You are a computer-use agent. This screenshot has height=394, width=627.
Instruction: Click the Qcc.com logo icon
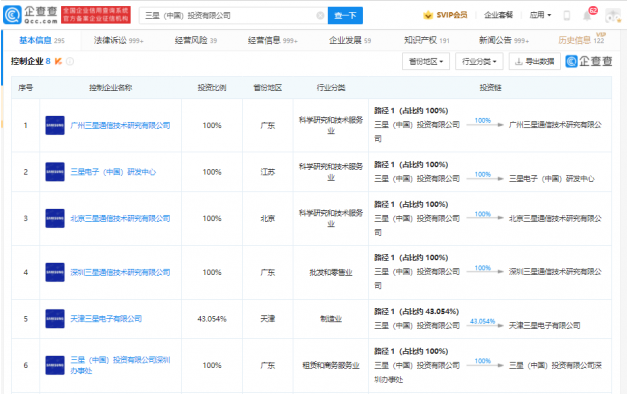pyautogui.click(x=12, y=15)
